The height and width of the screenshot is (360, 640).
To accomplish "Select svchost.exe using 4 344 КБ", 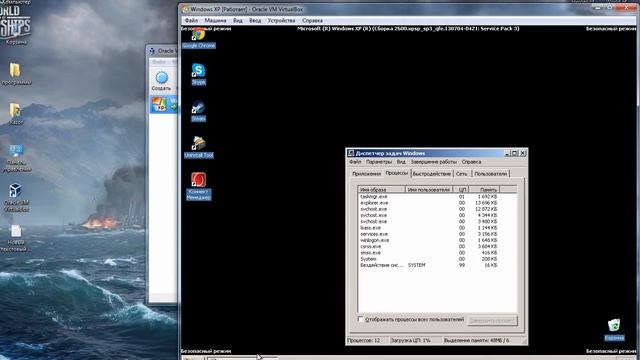I will tap(437, 215).
